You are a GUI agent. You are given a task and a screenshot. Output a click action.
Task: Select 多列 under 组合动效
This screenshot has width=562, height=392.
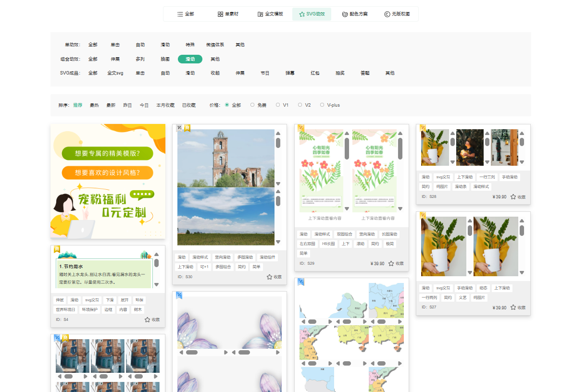point(140,59)
